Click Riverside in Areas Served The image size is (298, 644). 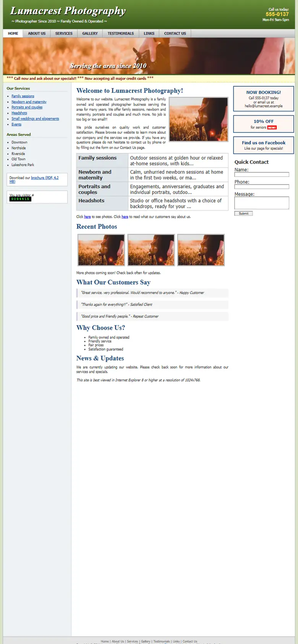tap(18, 154)
